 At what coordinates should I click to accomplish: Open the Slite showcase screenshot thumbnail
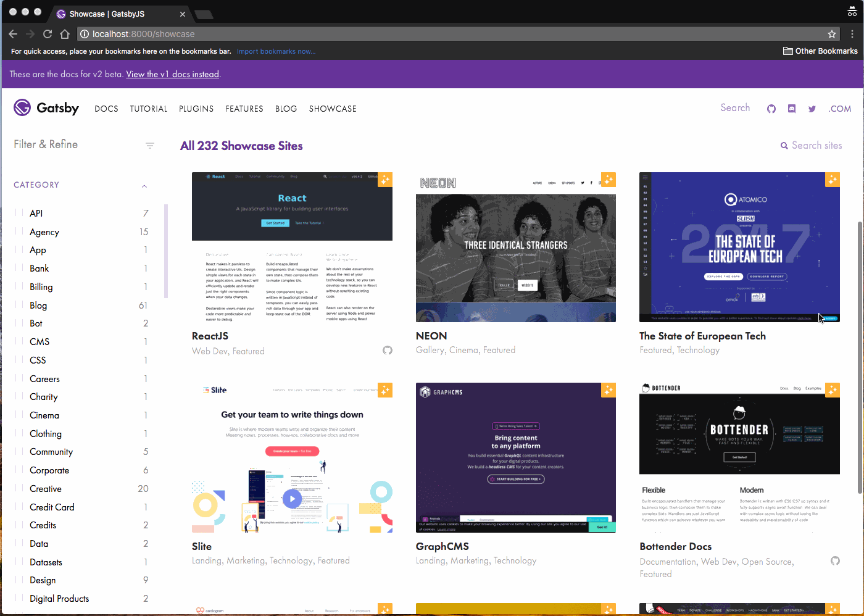point(292,457)
